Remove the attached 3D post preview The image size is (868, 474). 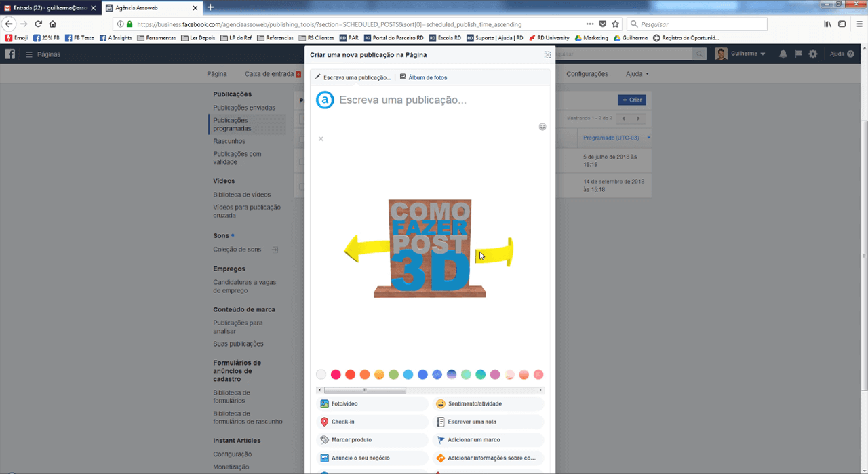point(321,139)
